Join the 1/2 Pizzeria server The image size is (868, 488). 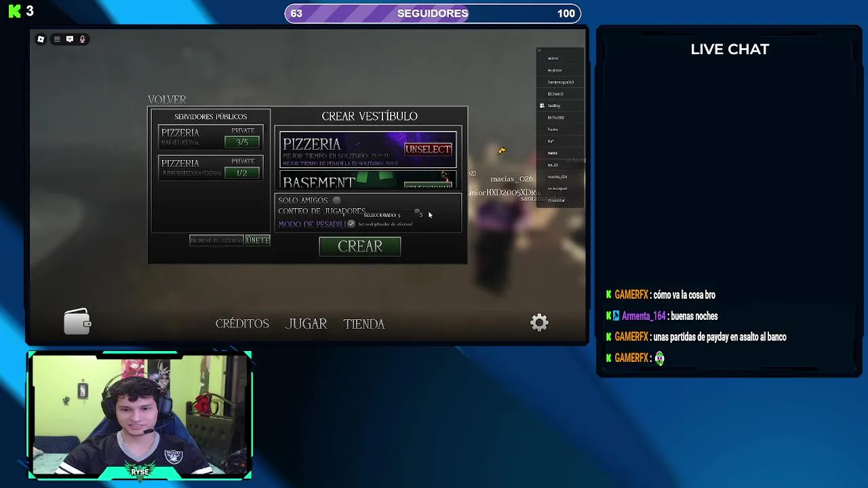[x=242, y=173]
